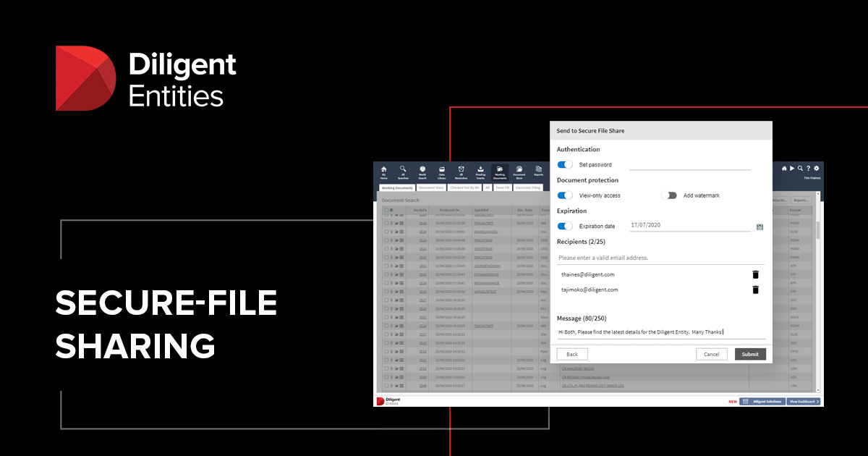Tick the checkbox for document 2524
The width and height of the screenshot is (868, 456).
[386, 326]
